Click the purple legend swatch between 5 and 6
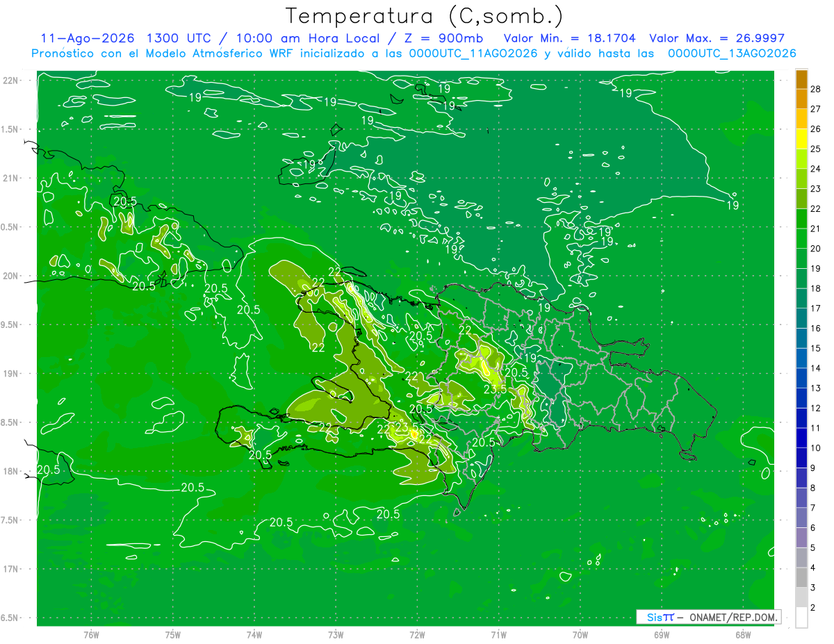Viewport: 834px width, 644px height. [801, 538]
